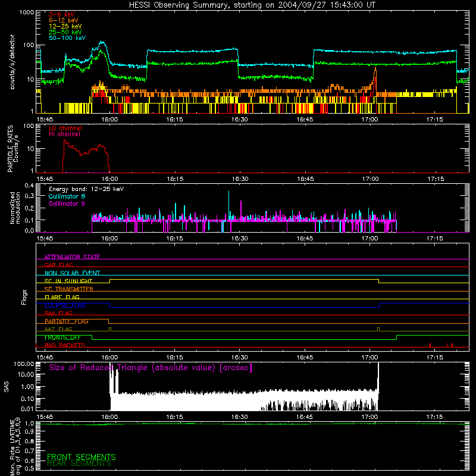Click the cyan 50-100 keV peak before 16:00
Image resolution: width=476 pixels, height=476 pixels.
[102, 43]
